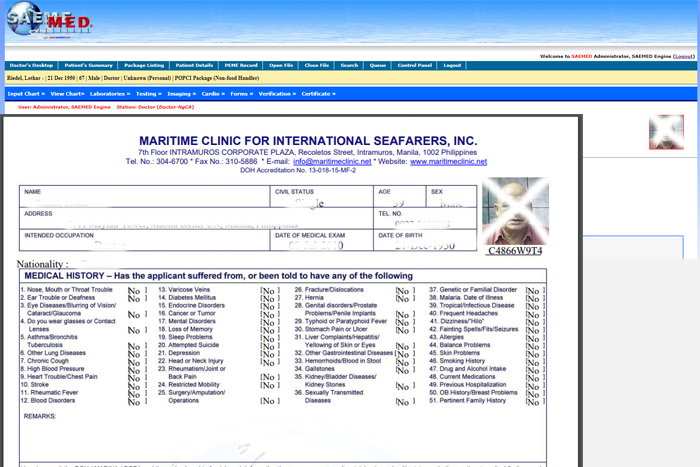Select the Open File tab
The image size is (700, 467).
click(281, 65)
